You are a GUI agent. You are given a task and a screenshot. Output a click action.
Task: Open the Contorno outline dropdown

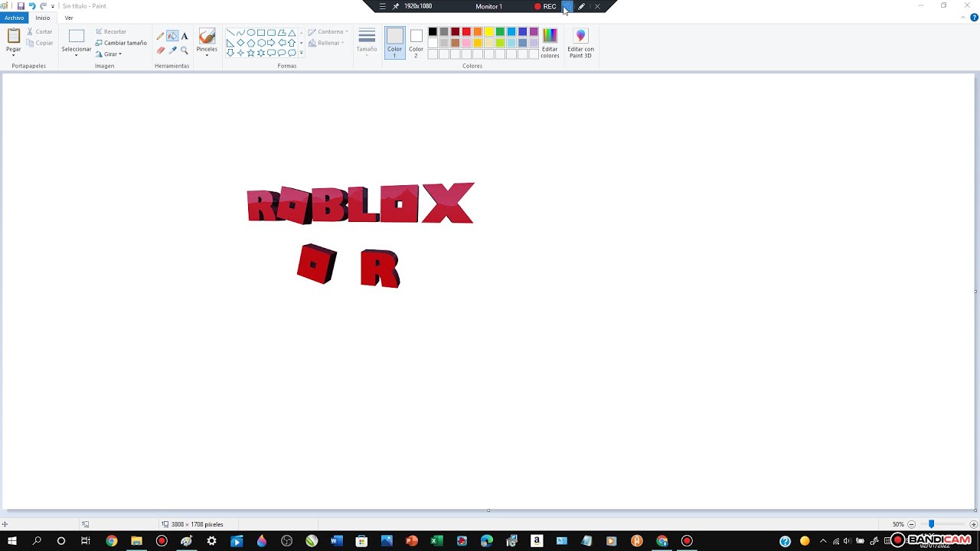point(328,32)
